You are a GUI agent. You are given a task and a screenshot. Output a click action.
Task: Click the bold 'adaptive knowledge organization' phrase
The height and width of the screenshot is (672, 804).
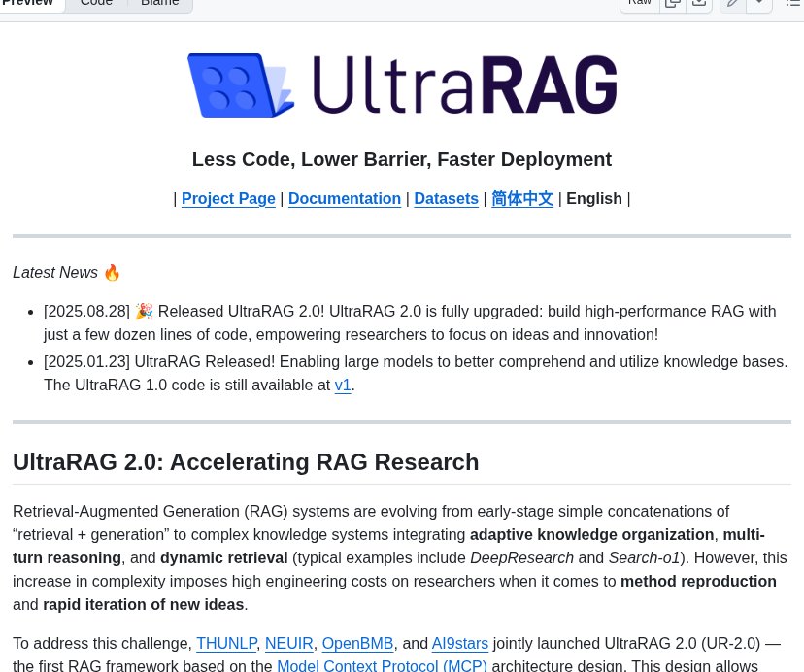[x=591, y=534]
